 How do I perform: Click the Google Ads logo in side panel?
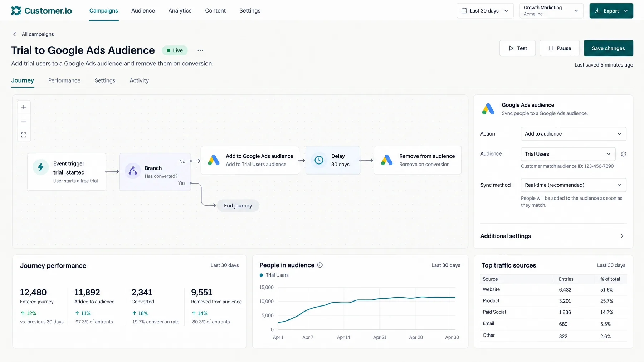[488, 109]
